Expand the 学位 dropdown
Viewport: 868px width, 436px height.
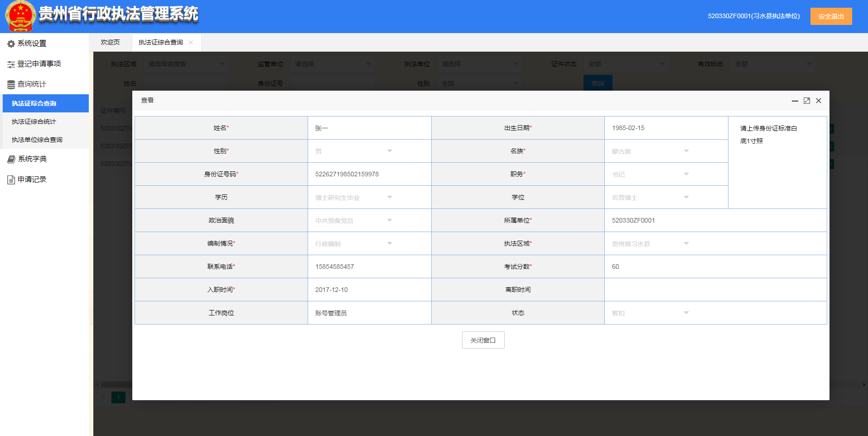(x=651, y=197)
